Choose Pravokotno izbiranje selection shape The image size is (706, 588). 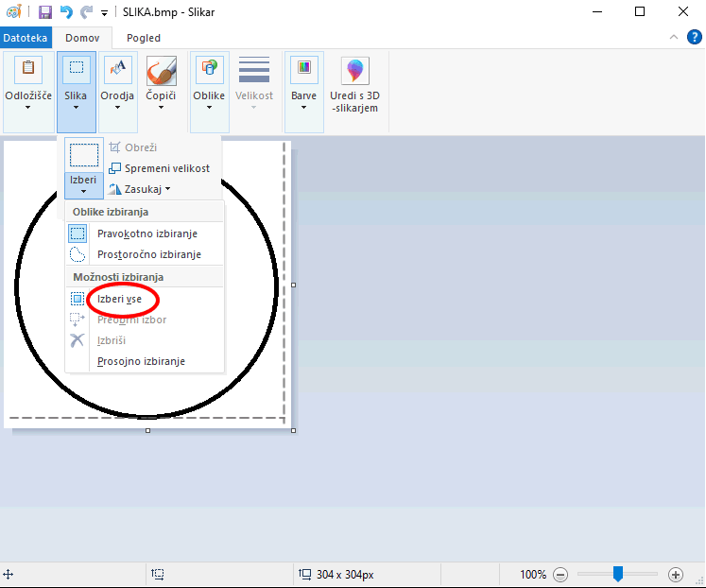[146, 233]
